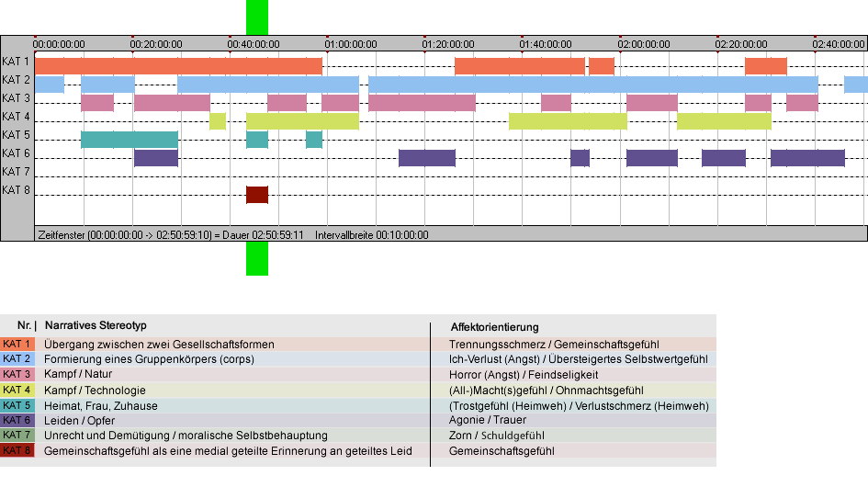Click 'Horror (Angst) / Feindseligkeit' affect text
Viewport: 868px width, 487px height.
[524, 375]
